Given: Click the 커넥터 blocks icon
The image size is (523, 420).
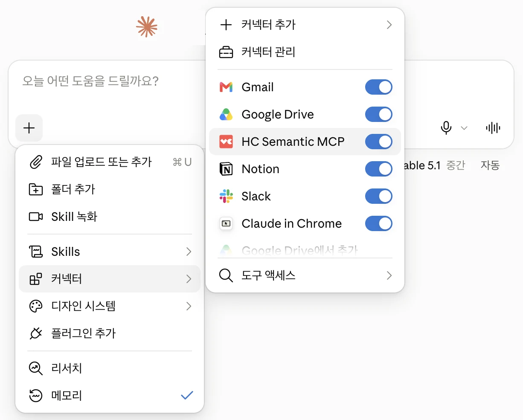Looking at the screenshot, I should click(36, 279).
